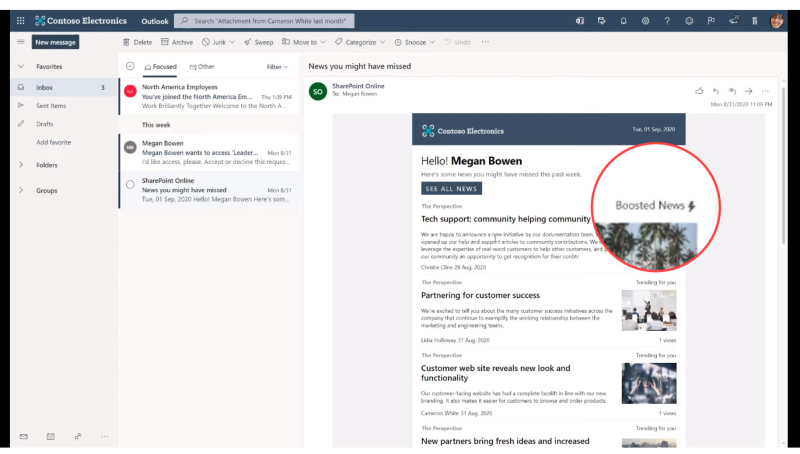Collapse the navigation pane hamburger icon
Image resolution: width=800 pixels, height=454 pixels.
point(21,42)
